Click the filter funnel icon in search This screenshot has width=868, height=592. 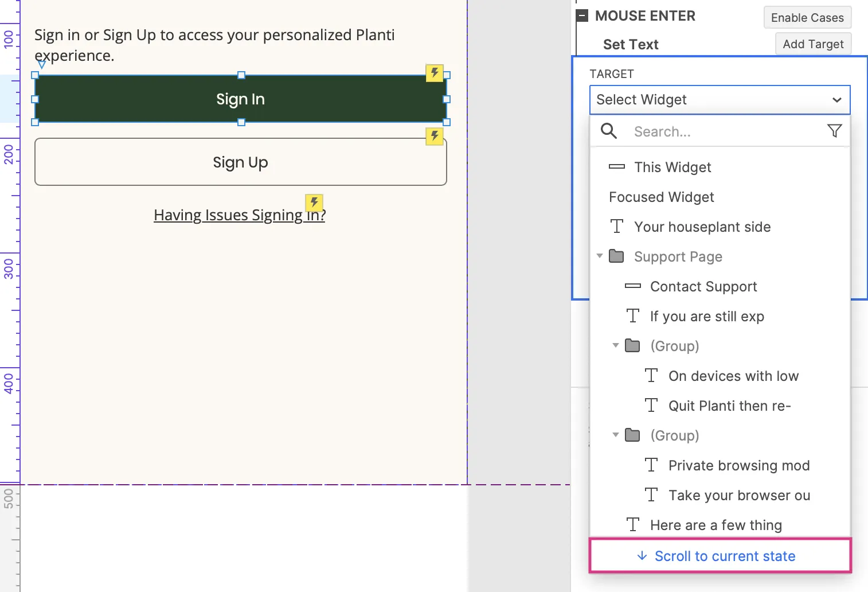point(834,131)
